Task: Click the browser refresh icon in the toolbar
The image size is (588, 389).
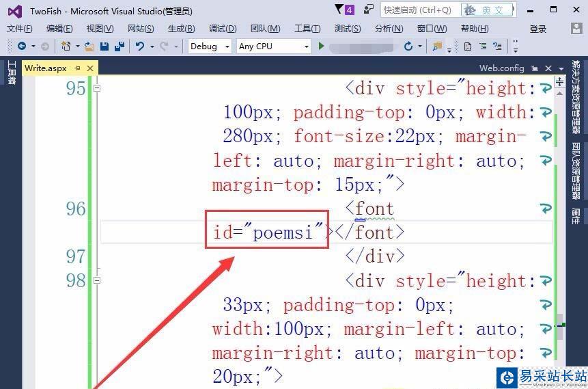Action: point(408,46)
